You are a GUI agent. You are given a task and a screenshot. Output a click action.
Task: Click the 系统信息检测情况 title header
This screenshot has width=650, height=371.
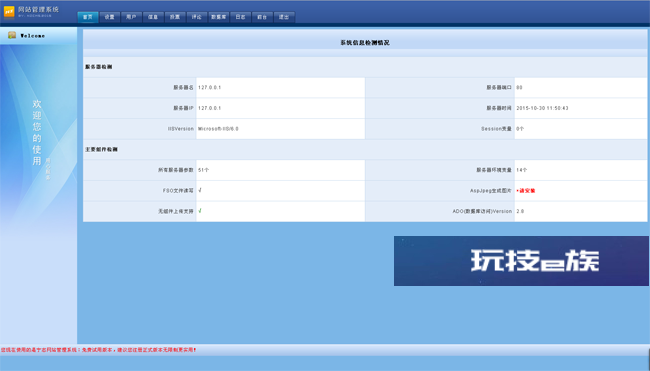point(365,43)
